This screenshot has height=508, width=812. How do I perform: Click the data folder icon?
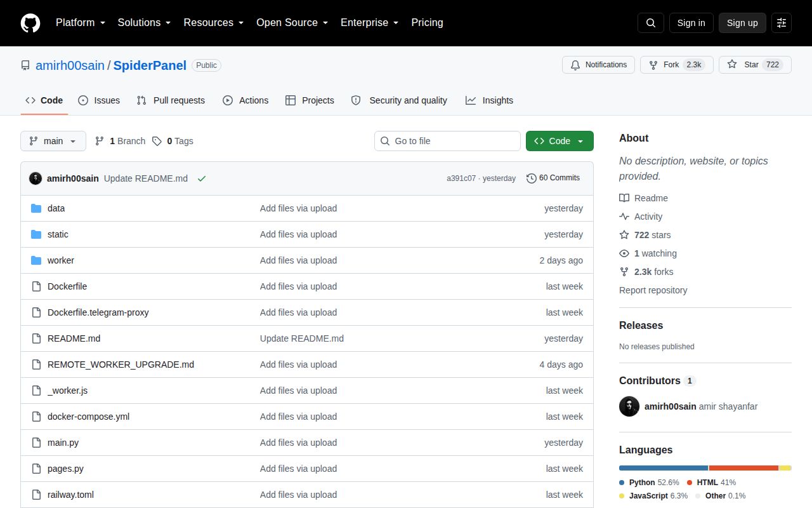click(x=36, y=208)
